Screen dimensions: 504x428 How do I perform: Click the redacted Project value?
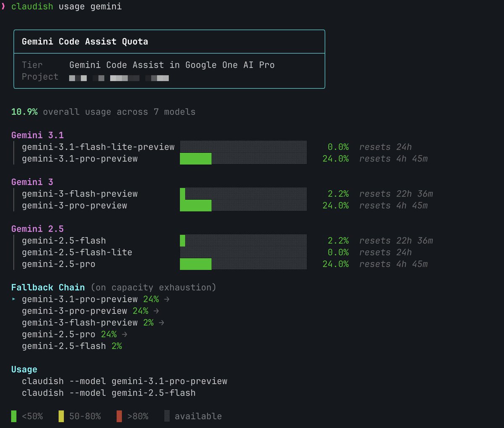tap(119, 78)
